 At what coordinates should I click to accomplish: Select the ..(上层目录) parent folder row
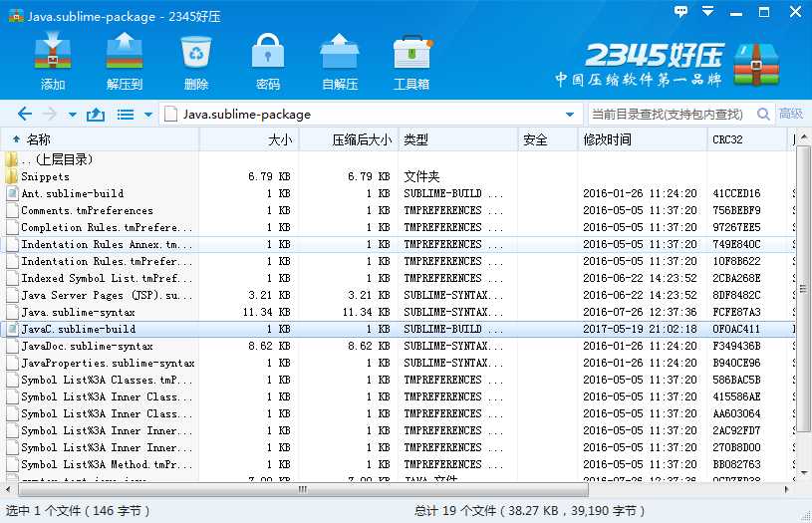click(x=398, y=159)
